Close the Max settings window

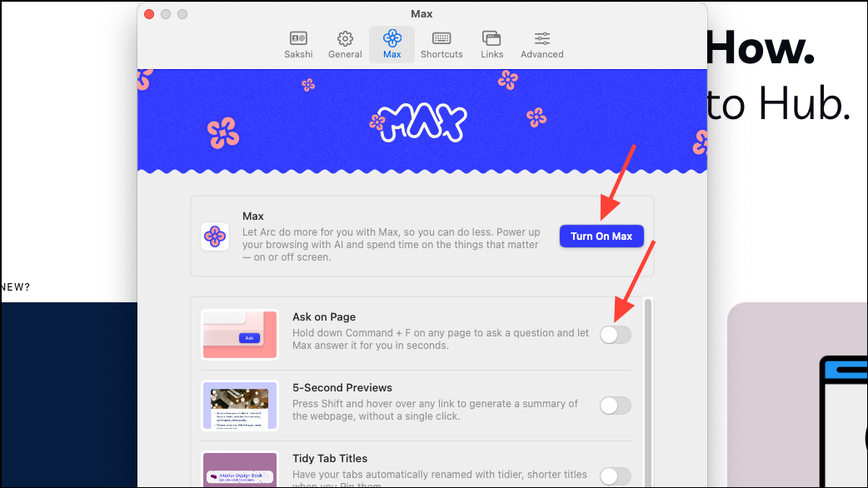(x=149, y=14)
